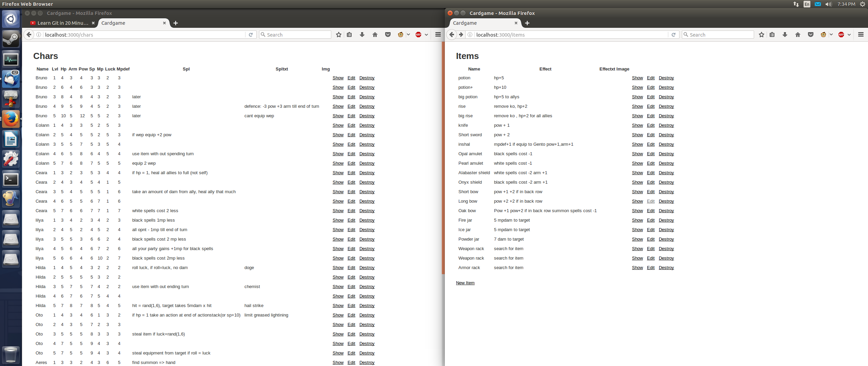Open the volume indicator in the top panel
Screen dimensions: 868x366
[828, 4]
